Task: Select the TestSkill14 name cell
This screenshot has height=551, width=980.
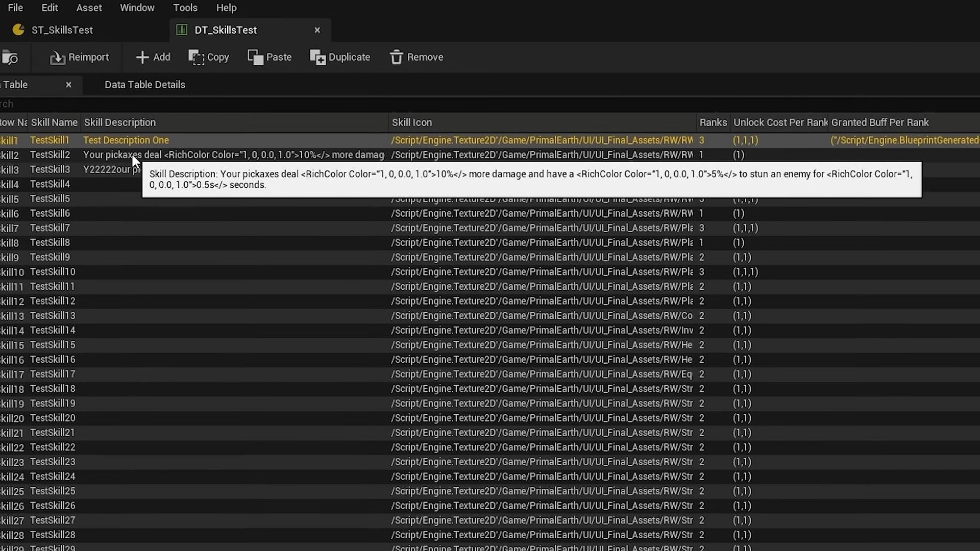Action: [x=53, y=330]
